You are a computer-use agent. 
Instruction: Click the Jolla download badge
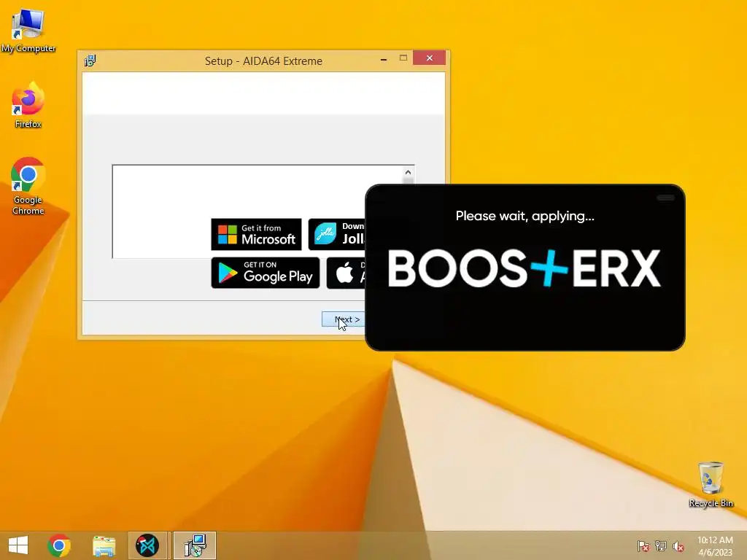point(337,234)
